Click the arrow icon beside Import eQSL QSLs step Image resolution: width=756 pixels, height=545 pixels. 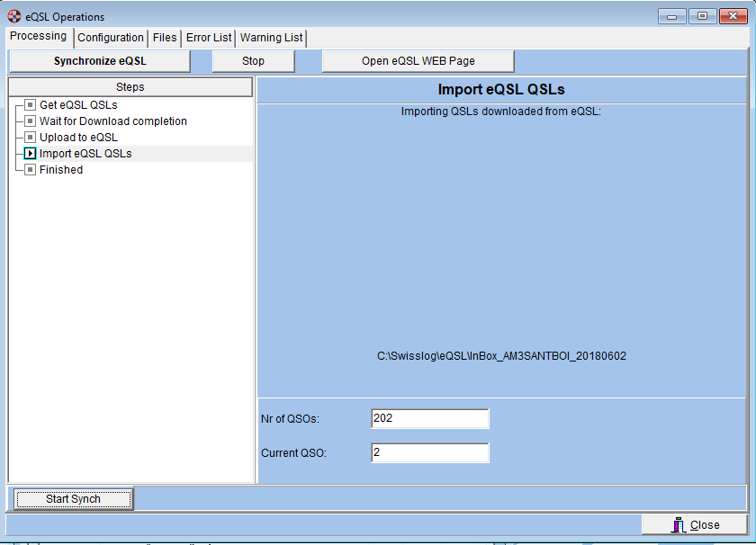[x=31, y=154]
